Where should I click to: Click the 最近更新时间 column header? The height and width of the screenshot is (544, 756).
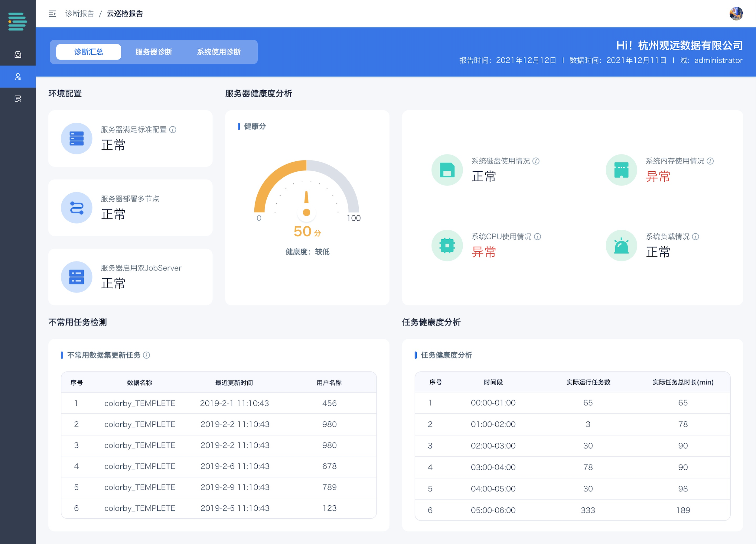click(x=234, y=383)
